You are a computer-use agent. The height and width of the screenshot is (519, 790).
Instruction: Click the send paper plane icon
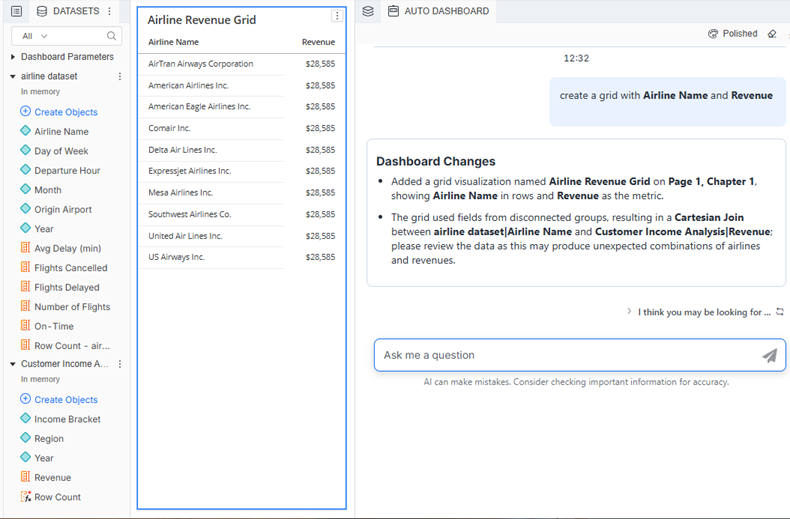(769, 355)
